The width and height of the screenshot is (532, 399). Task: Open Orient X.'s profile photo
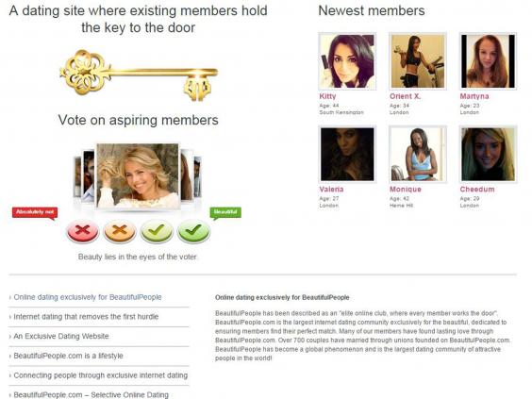coord(418,61)
